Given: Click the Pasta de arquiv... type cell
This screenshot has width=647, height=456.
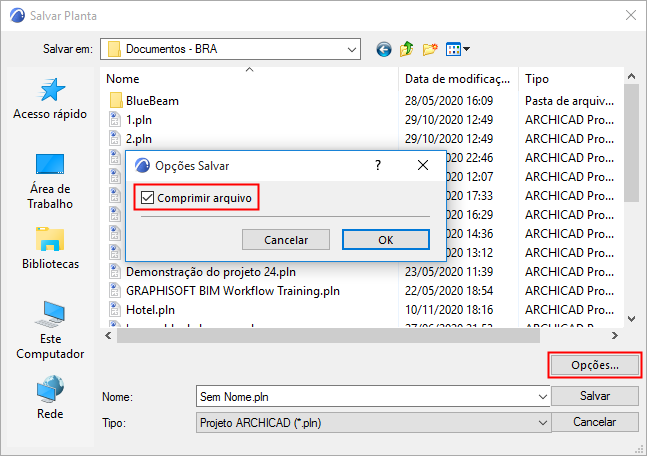Looking at the screenshot, I should [x=569, y=101].
